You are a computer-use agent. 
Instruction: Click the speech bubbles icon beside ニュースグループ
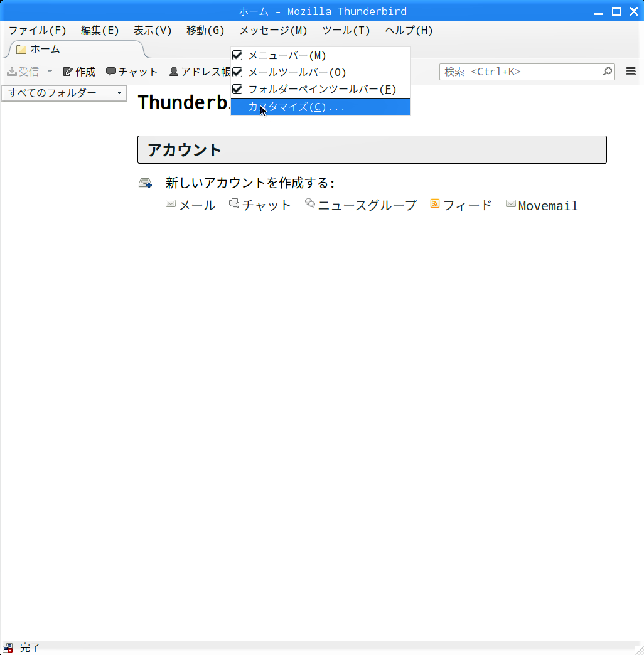click(309, 203)
